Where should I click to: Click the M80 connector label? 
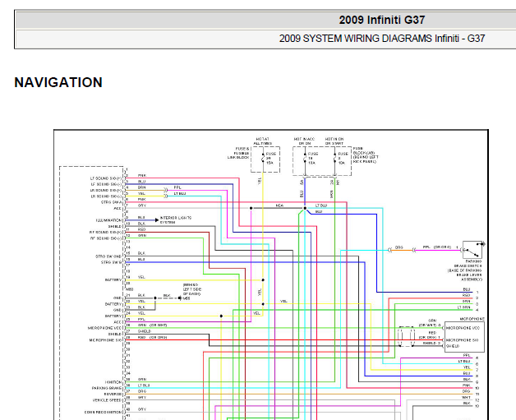130,289
